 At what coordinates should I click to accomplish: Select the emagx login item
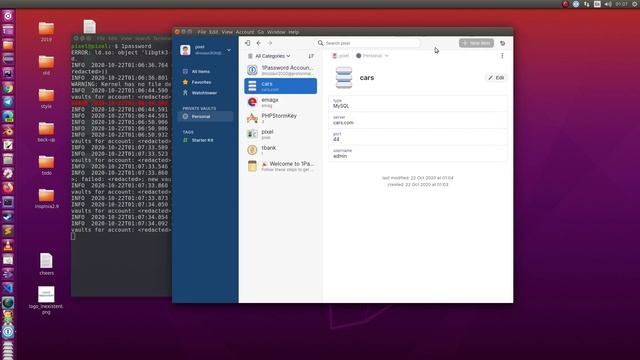click(x=281, y=102)
